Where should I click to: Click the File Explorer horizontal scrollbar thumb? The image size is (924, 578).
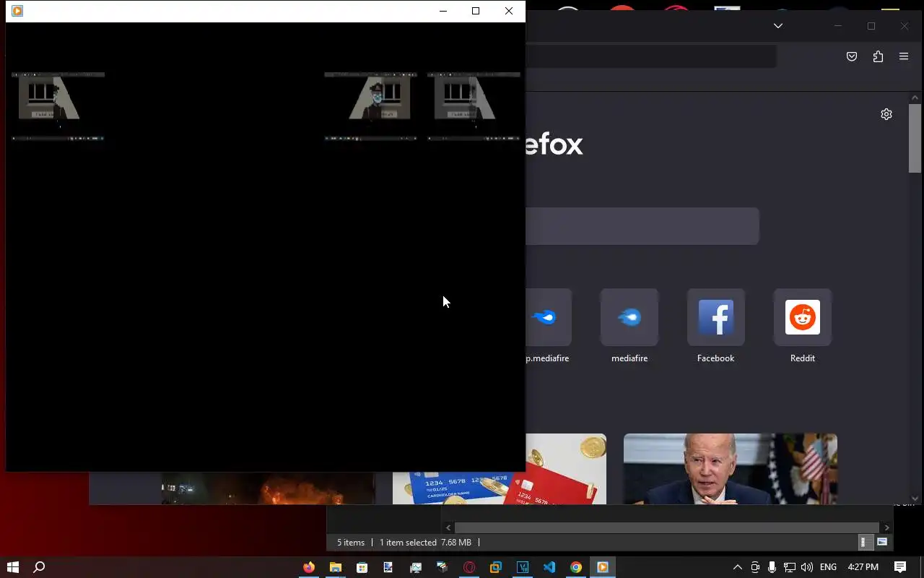pos(666,528)
